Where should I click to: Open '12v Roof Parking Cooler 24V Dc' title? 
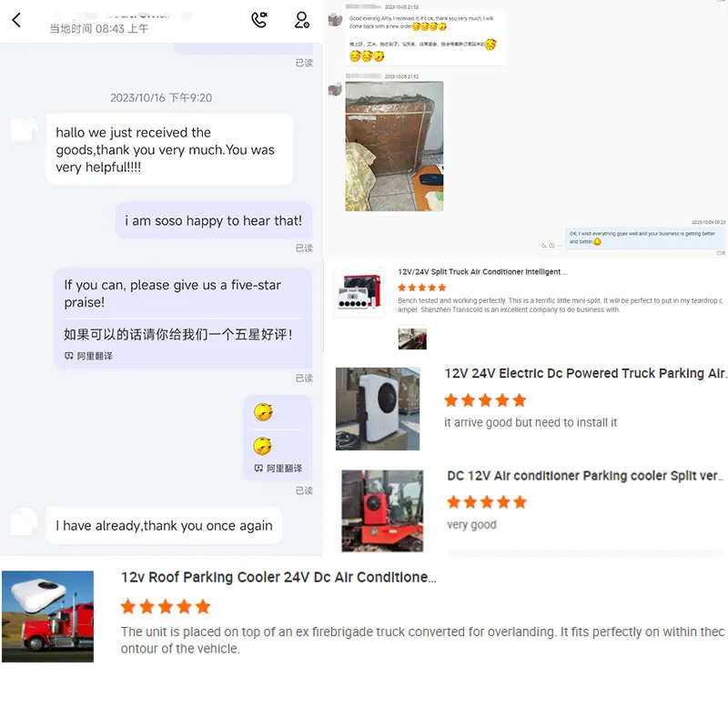pos(278,577)
